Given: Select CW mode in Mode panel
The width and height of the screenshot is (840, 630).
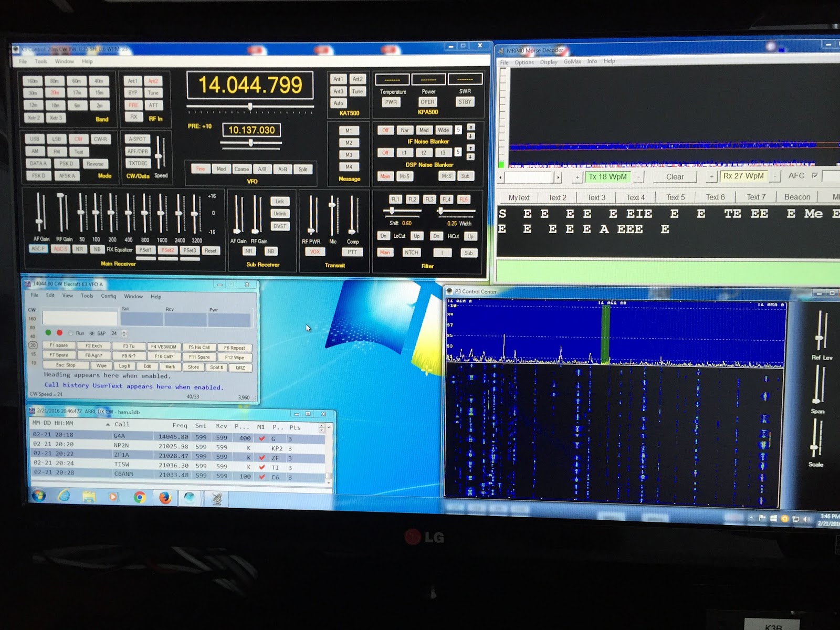Looking at the screenshot, I should [78, 139].
